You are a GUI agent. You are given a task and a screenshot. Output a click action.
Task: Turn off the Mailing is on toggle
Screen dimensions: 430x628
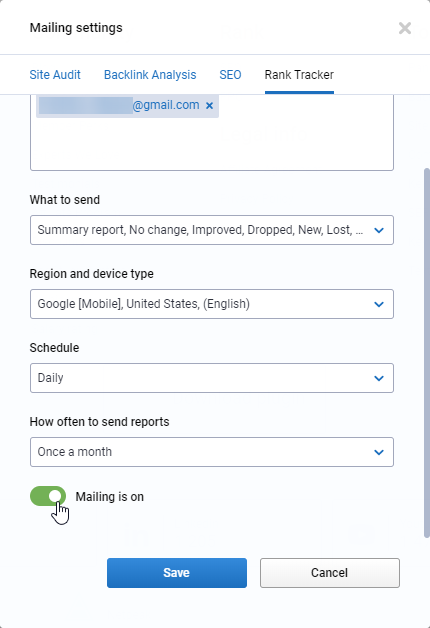48,496
